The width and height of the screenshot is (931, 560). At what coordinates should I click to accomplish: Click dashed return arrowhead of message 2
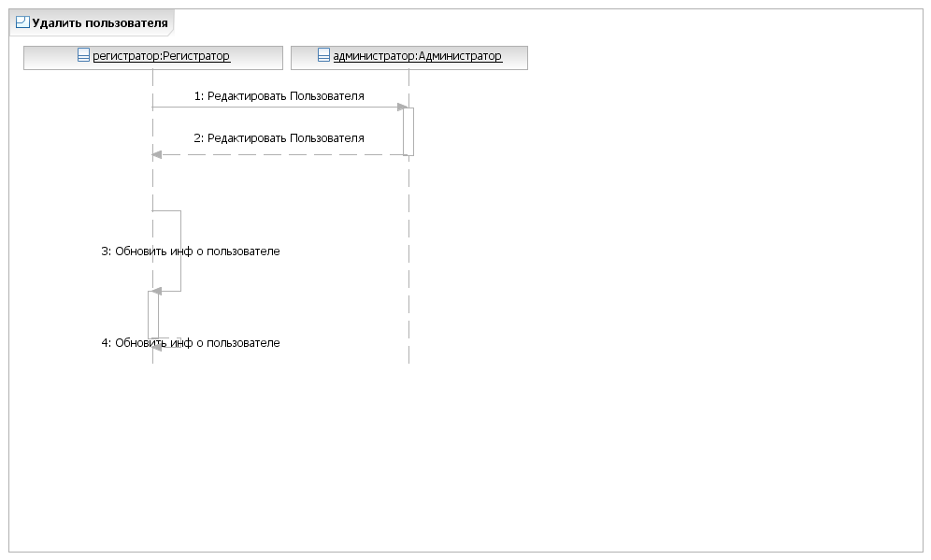tap(157, 155)
